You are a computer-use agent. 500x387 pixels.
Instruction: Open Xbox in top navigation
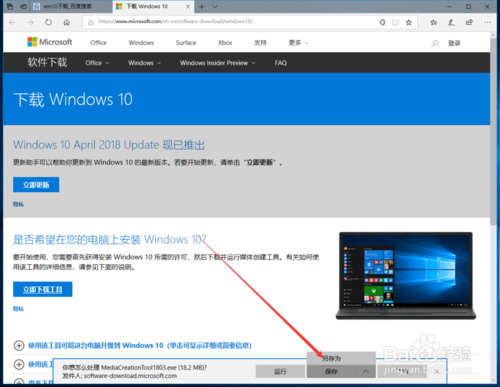tap(225, 43)
